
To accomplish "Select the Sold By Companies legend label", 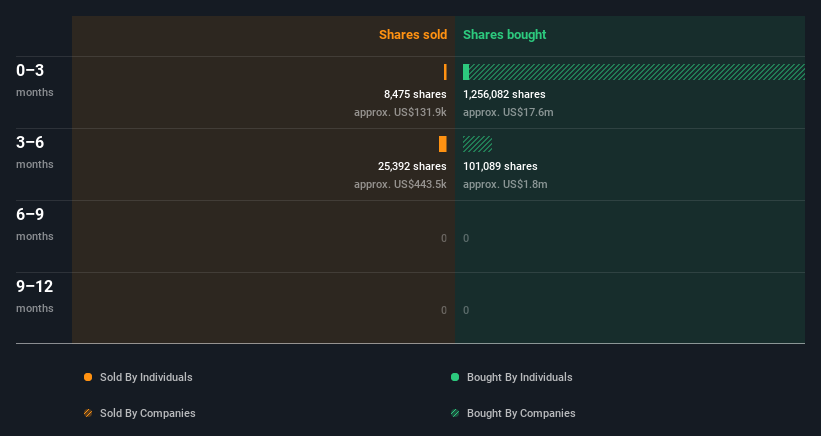I will pos(148,413).
